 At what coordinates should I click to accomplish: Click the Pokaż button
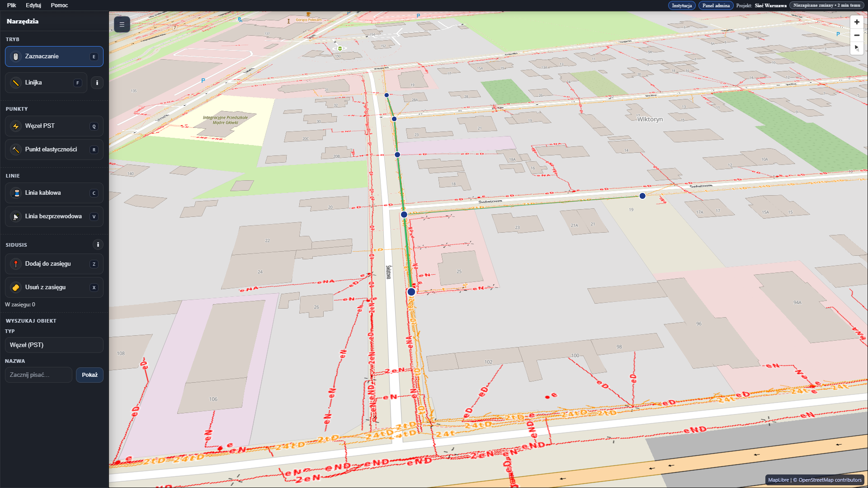90,375
